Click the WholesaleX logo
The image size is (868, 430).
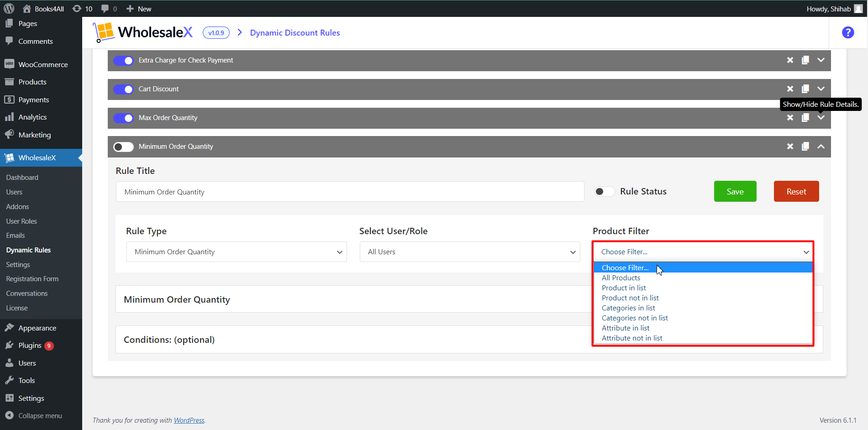point(143,32)
